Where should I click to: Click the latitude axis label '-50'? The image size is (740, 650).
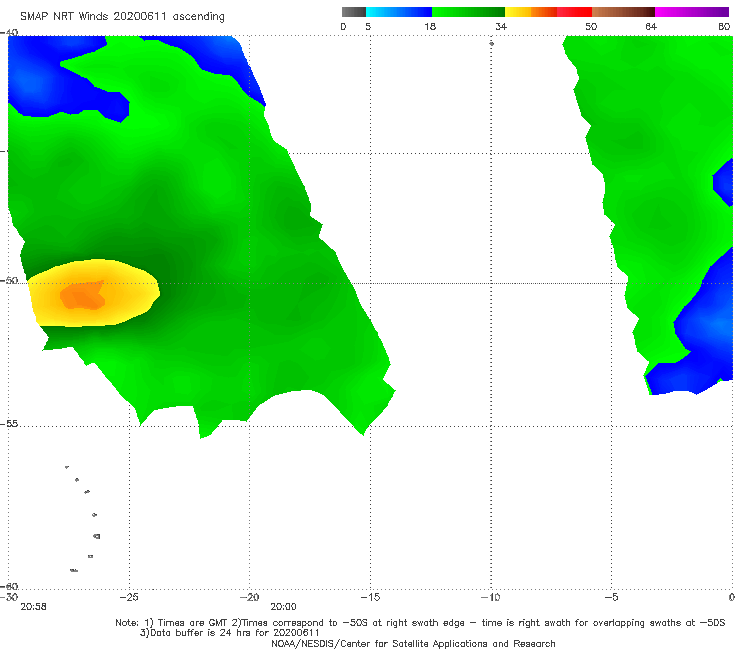coord(9,280)
